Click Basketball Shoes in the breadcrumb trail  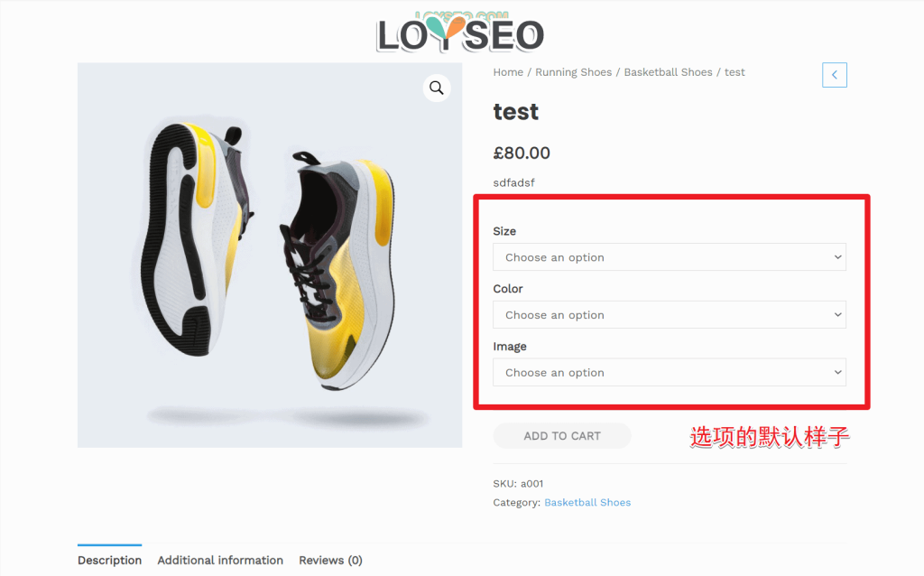(668, 72)
